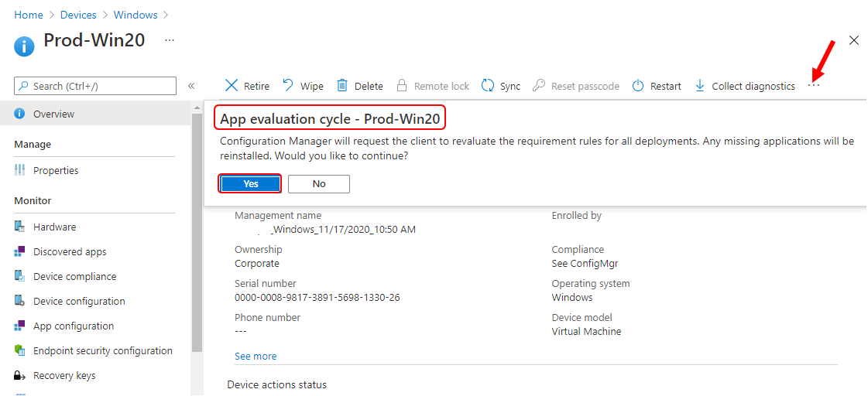Click the Operating system value Windows

click(x=572, y=297)
